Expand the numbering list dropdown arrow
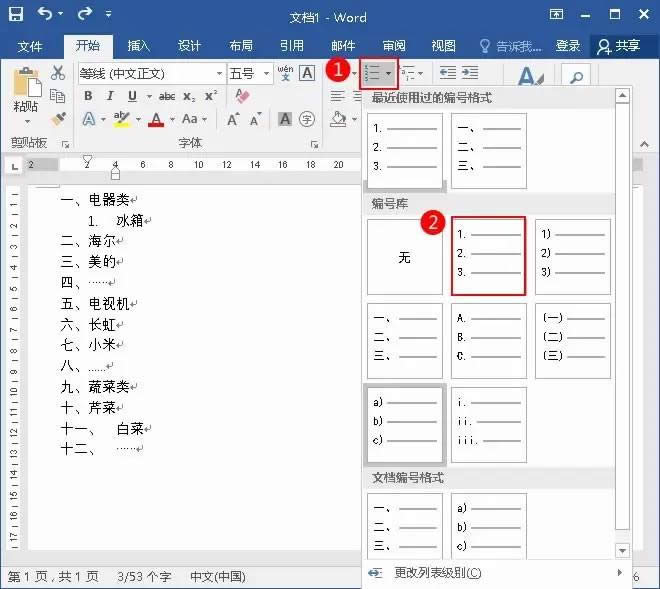Screen dimensions: 660x589 (389, 73)
